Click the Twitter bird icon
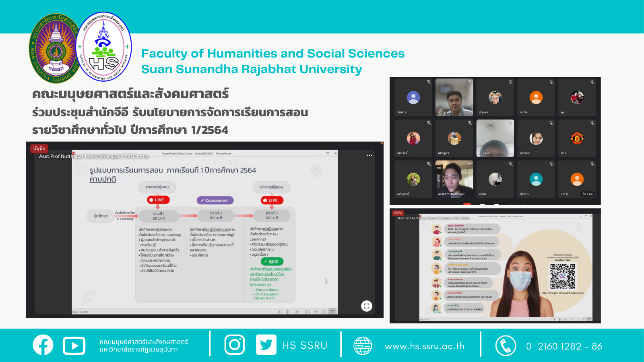644x362 pixels. 266,345
